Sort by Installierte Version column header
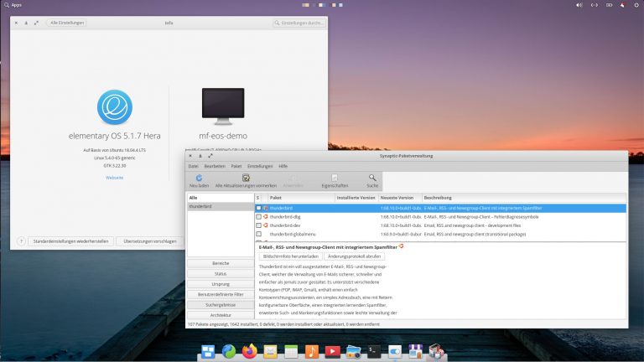The height and width of the screenshot is (362, 644). click(x=356, y=198)
